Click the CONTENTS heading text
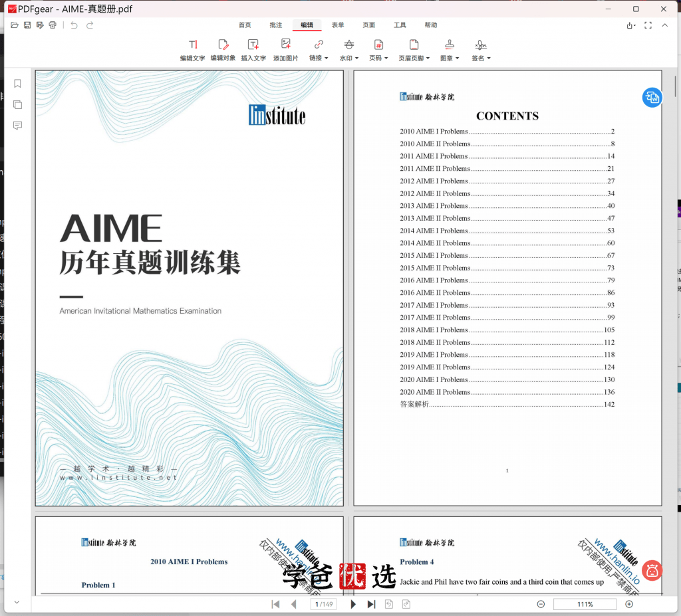The width and height of the screenshot is (681, 616). [x=507, y=116]
